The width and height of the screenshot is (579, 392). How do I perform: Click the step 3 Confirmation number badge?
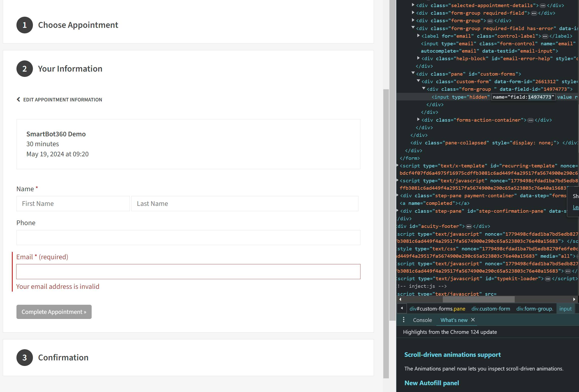coord(25,358)
